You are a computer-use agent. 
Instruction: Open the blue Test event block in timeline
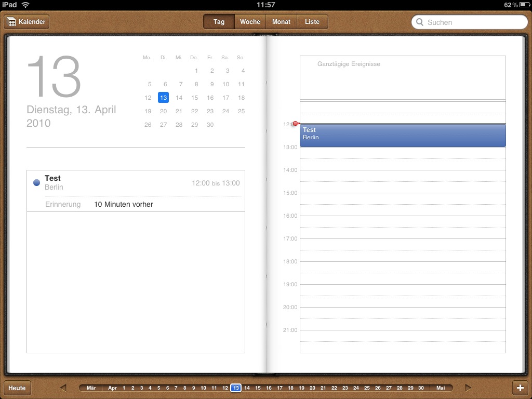(x=403, y=135)
